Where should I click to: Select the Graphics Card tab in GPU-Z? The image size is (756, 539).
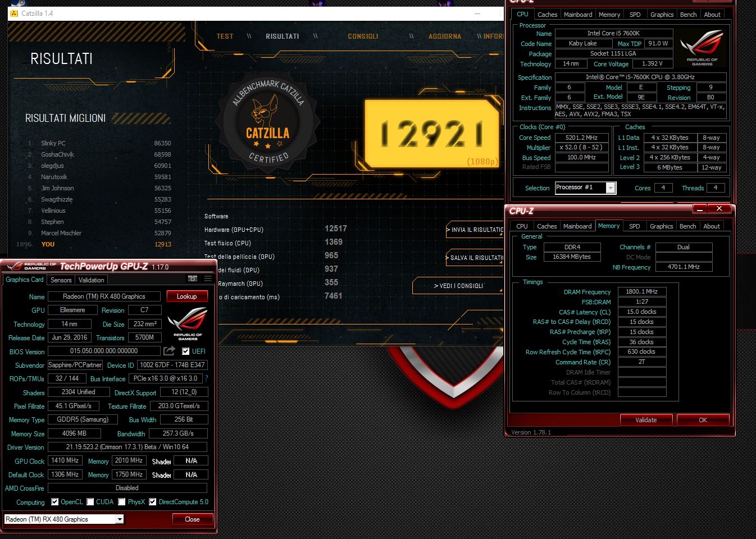[24, 280]
